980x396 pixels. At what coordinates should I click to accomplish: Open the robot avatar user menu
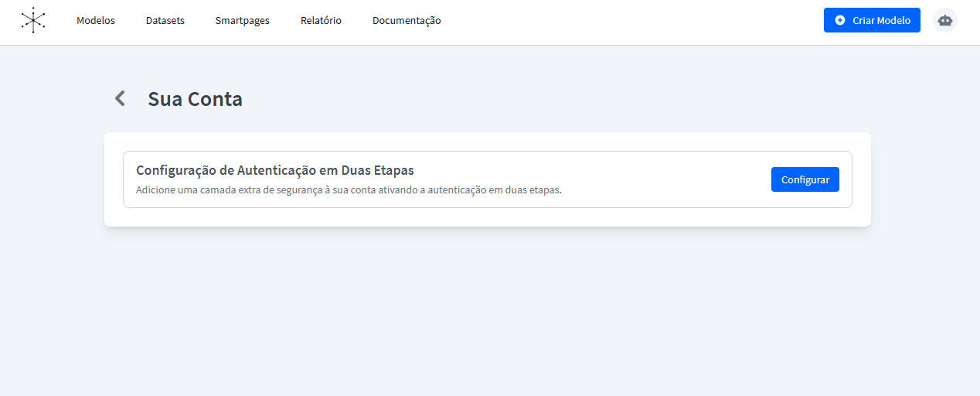point(944,20)
